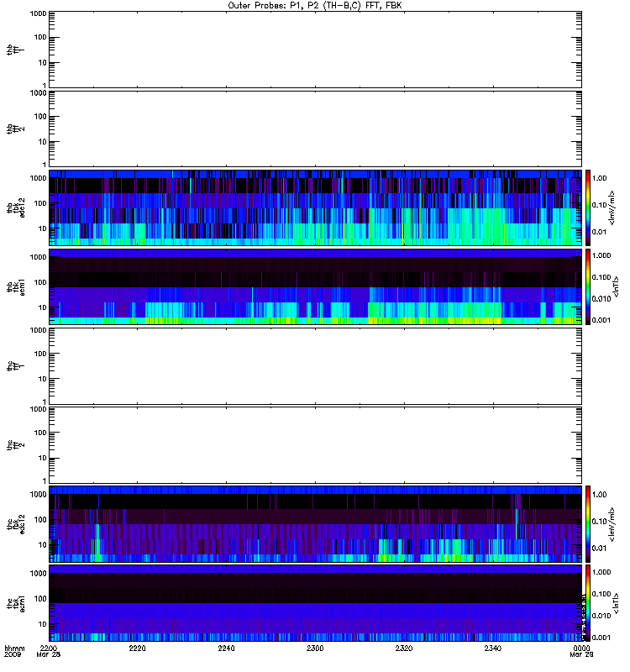The height and width of the screenshot is (672, 630).
Task: Click the 1000 tick label of thb fff 1
Action: point(38,13)
